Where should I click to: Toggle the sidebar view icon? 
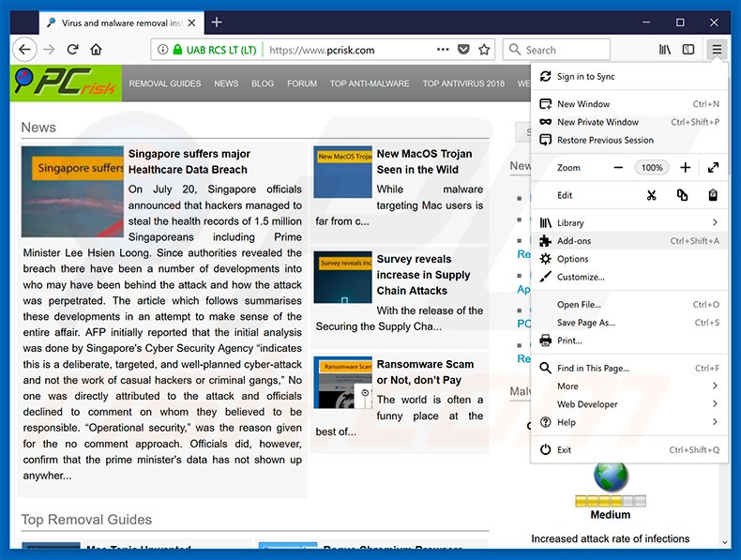(688, 50)
